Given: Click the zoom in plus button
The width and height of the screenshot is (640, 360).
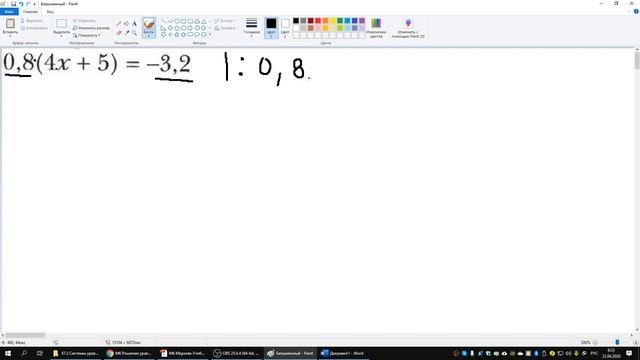Looking at the screenshot, I should pos(636,342).
